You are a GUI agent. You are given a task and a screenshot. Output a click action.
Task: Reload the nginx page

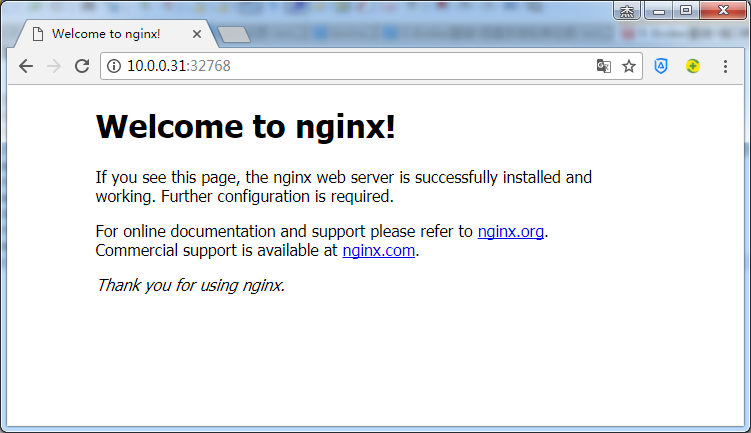tap(82, 66)
